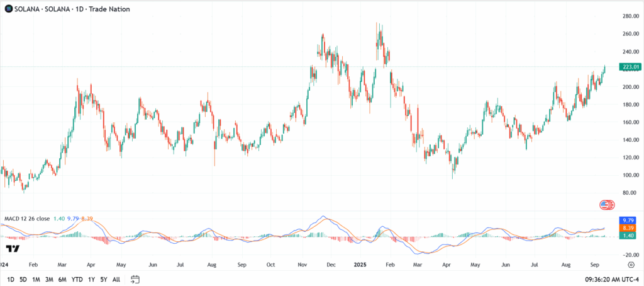Choose the 3M time range
Image resolution: width=644 pixels, height=286 pixels.
pyautogui.click(x=49, y=278)
